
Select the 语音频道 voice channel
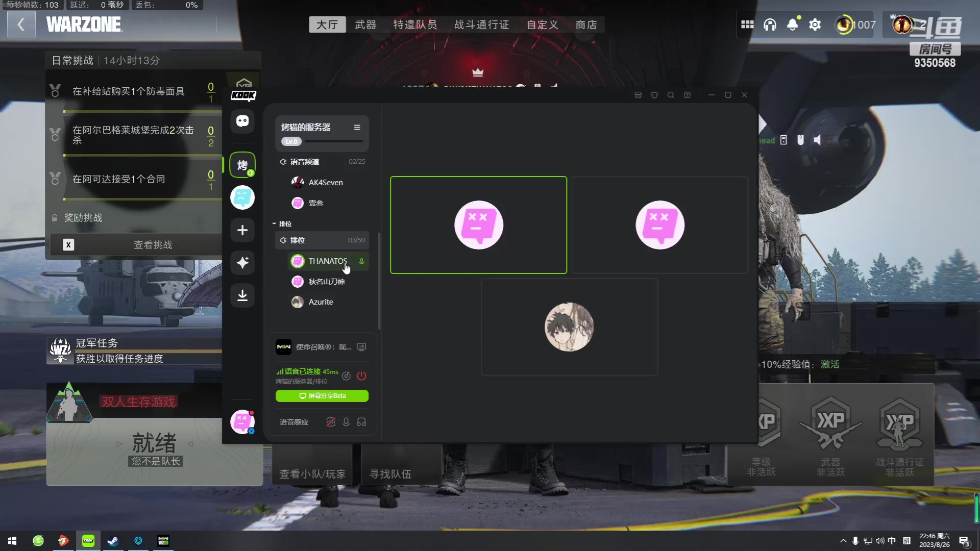(305, 162)
